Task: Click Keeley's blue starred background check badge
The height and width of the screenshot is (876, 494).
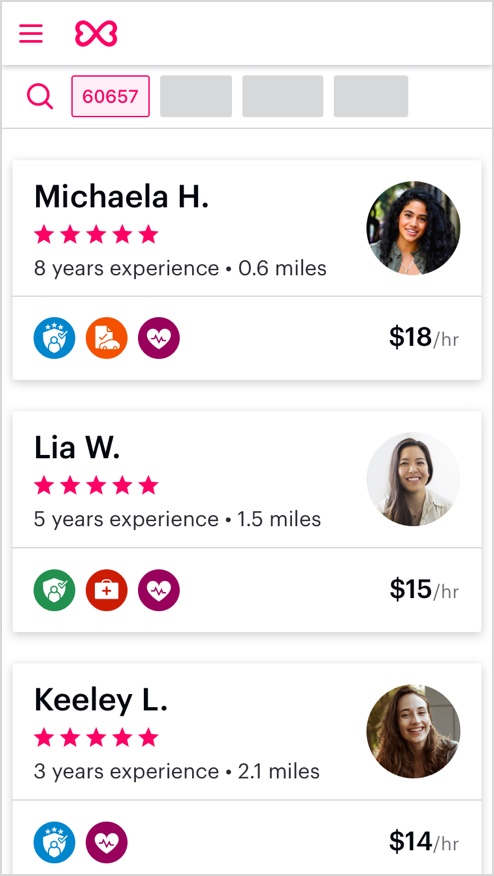Action: pyautogui.click(x=54, y=842)
